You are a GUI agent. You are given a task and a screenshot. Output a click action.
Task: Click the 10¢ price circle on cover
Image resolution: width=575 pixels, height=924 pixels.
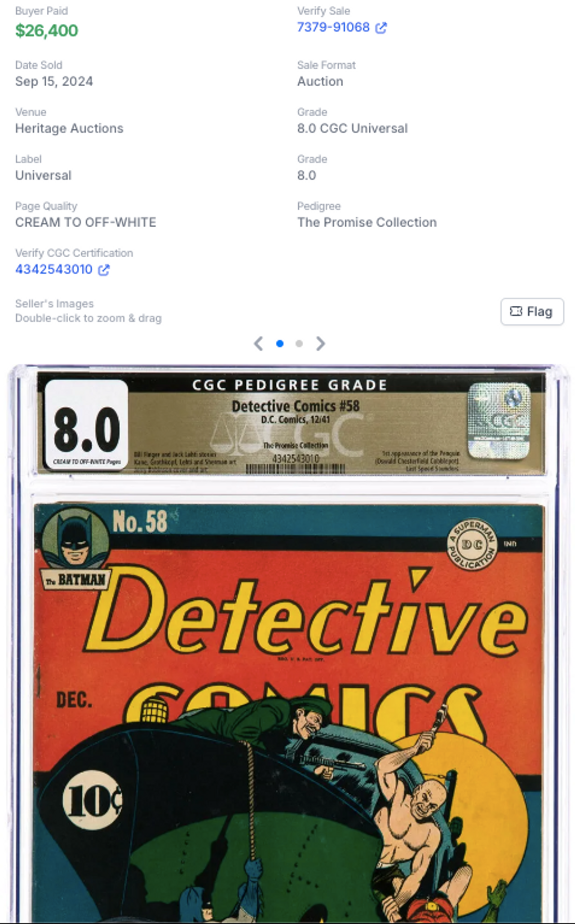tap(92, 800)
